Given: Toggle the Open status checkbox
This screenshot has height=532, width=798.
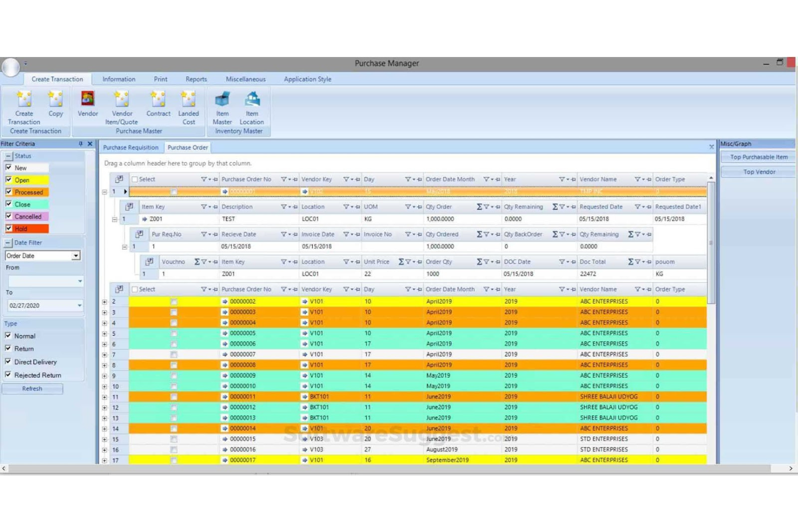Looking at the screenshot, I should pyautogui.click(x=9, y=179).
